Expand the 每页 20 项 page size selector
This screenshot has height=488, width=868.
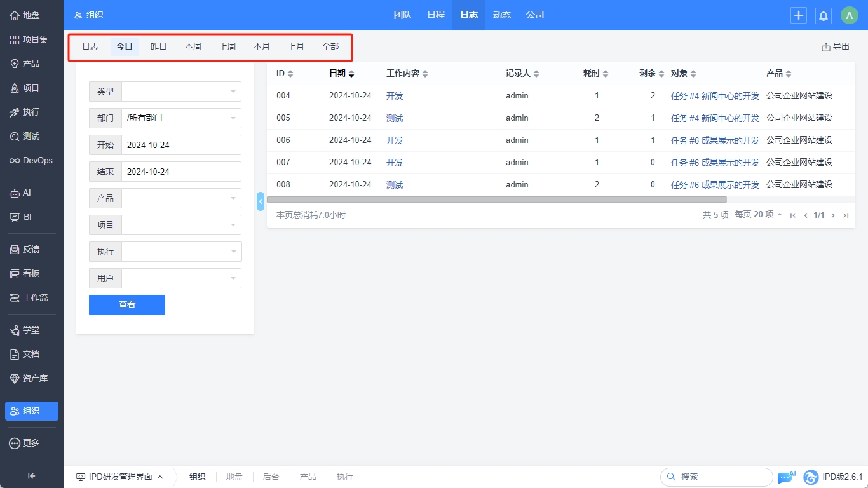pyautogui.click(x=759, y=215)
